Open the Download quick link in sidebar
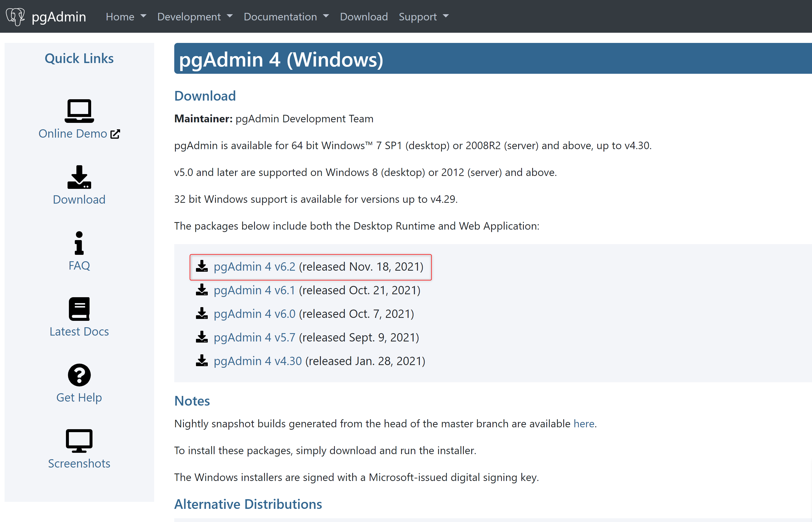Screen dimensions: 812x522 [79, 200]
